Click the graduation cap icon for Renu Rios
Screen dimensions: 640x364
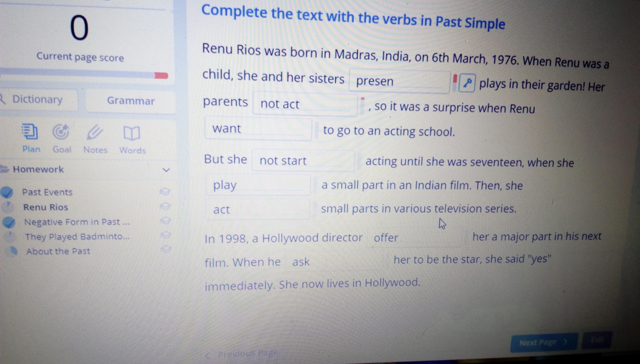pyautogui.click(x=165, y=206)
